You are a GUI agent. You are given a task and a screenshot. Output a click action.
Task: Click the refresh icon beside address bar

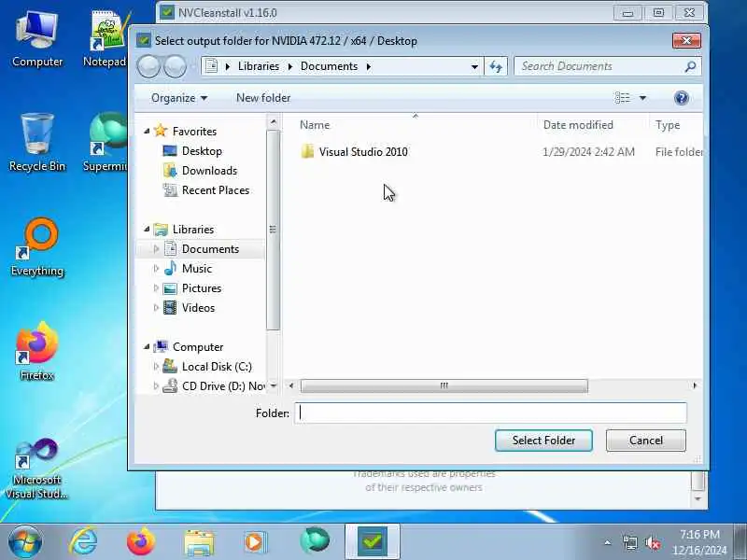click(496, 66)
